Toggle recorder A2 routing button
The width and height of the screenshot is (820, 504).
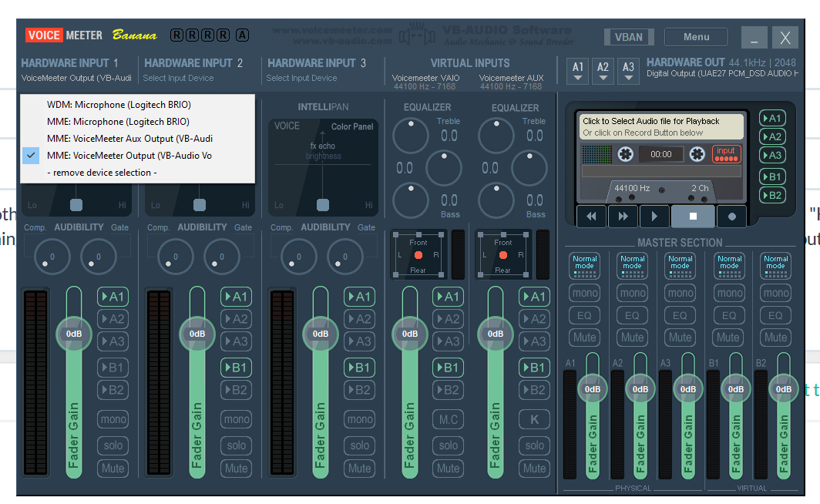(x=772, y=137)
